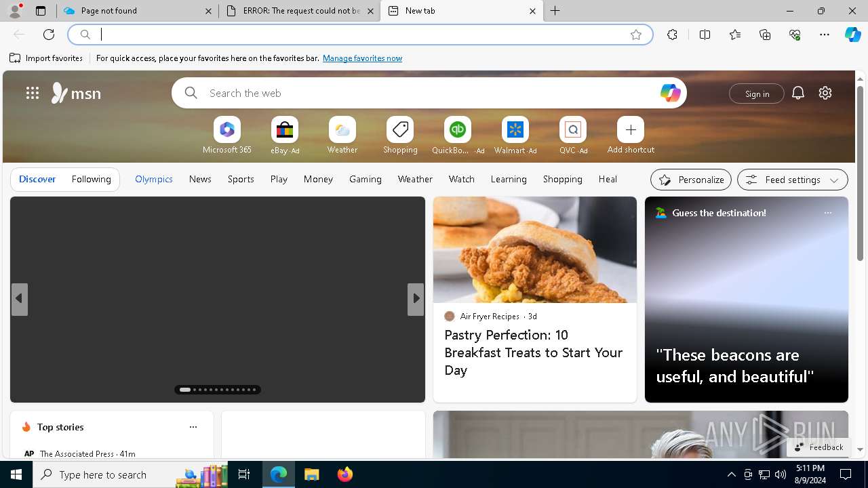Open the Learning category

point(509,179)
